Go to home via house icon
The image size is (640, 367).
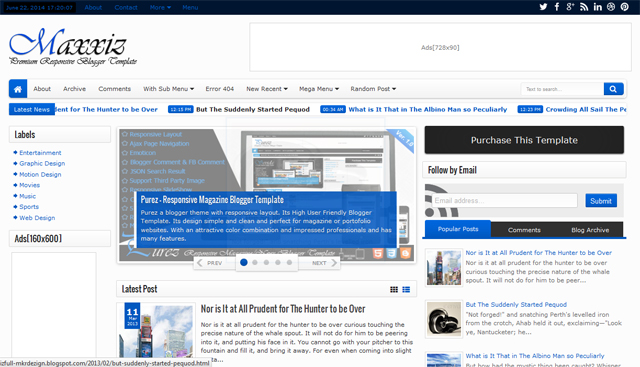pyautogui.click(x=18, y=89)
